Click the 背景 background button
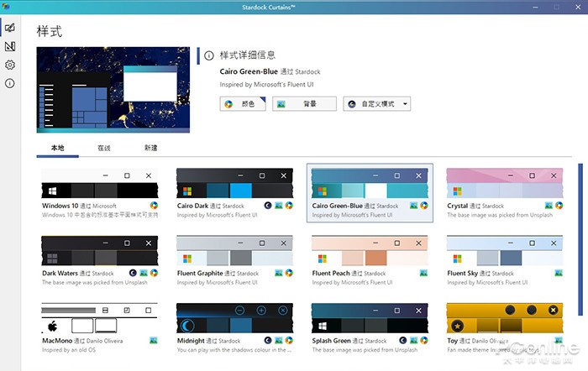Image resolution: width=588 pixels, height=371 pixels. pyautogui.click(x=304, y=104)
